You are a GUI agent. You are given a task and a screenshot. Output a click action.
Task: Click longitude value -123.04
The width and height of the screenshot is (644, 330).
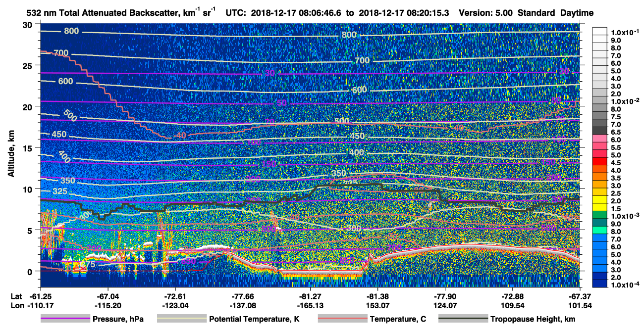[x=175, y=305]
